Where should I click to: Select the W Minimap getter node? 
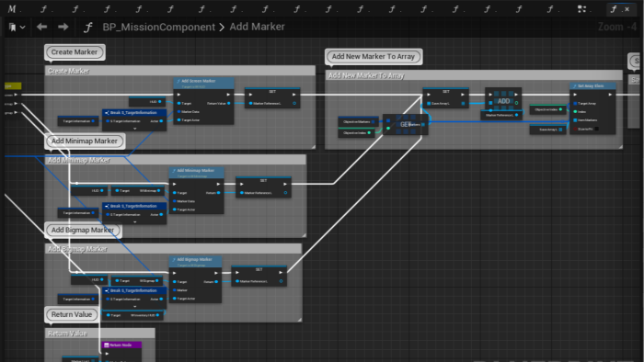coord(138,190)
